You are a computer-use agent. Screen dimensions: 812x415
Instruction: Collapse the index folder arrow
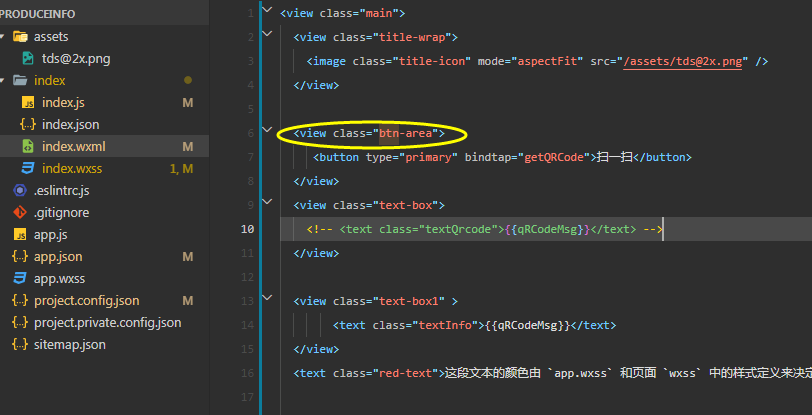3,81
